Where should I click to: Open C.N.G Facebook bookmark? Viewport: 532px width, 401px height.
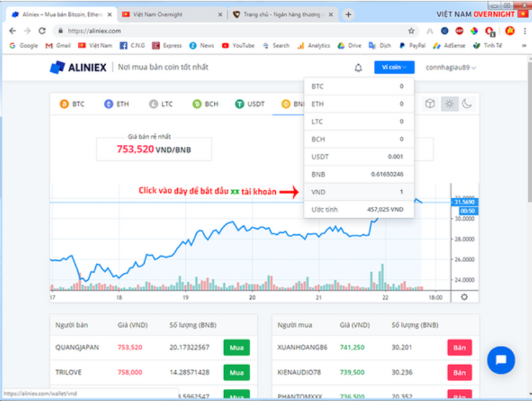click(x=132, y=45)
